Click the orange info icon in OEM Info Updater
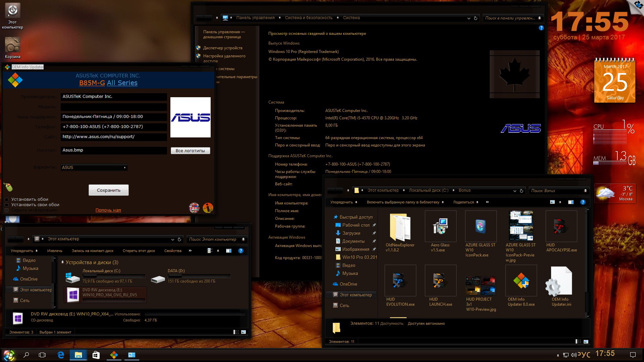Viewport: 644px width, 362px height. point(208,208)
